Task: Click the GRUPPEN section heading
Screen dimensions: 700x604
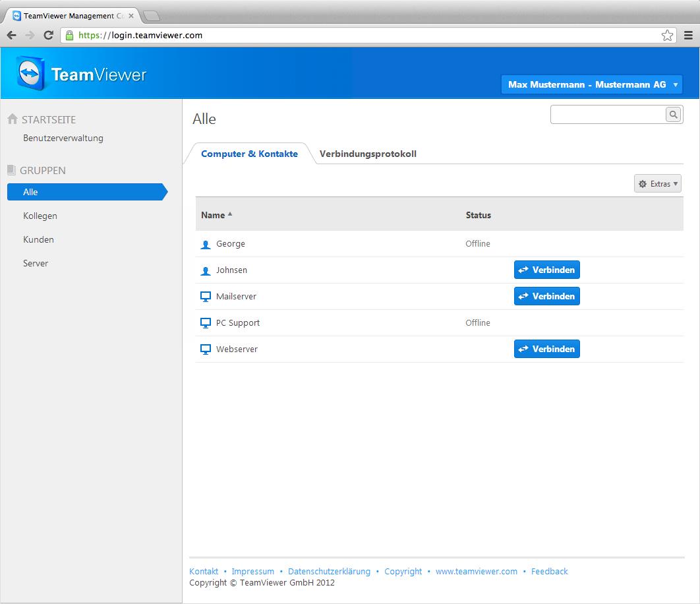Action: (43, 170)
